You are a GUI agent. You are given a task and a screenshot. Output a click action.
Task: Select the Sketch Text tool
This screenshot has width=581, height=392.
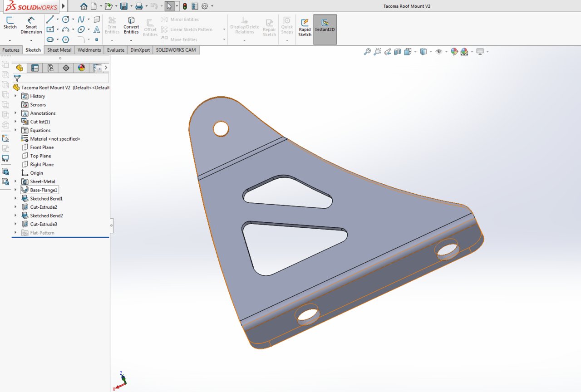[x=97, y=29]
